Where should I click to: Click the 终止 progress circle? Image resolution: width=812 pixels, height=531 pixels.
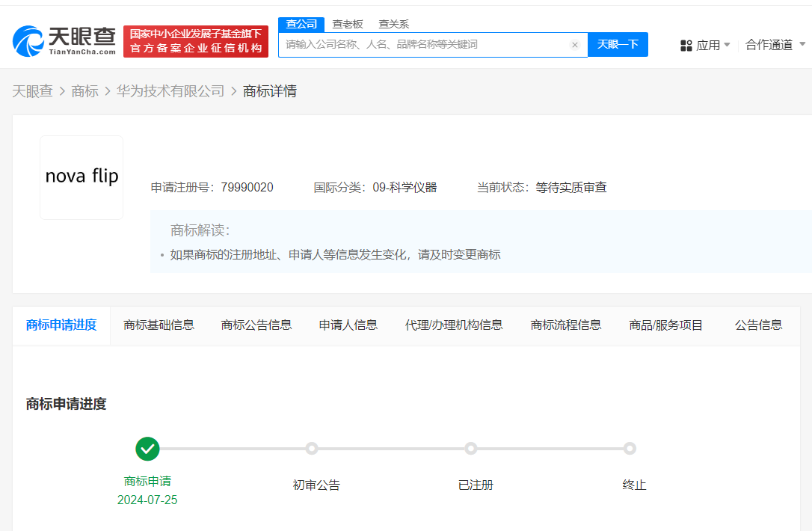pos(630,448)
